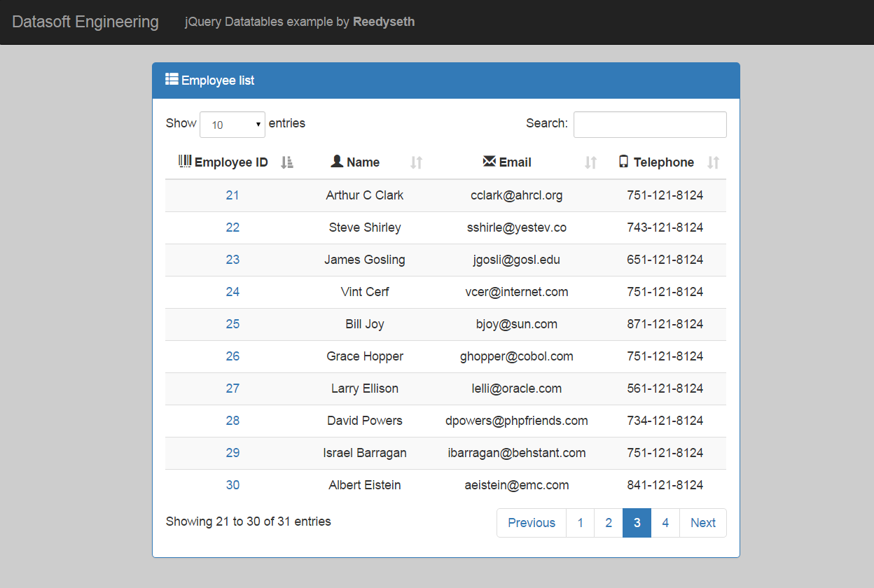
Task: Click the envelope icon in Email header
Action: [490, 162]
